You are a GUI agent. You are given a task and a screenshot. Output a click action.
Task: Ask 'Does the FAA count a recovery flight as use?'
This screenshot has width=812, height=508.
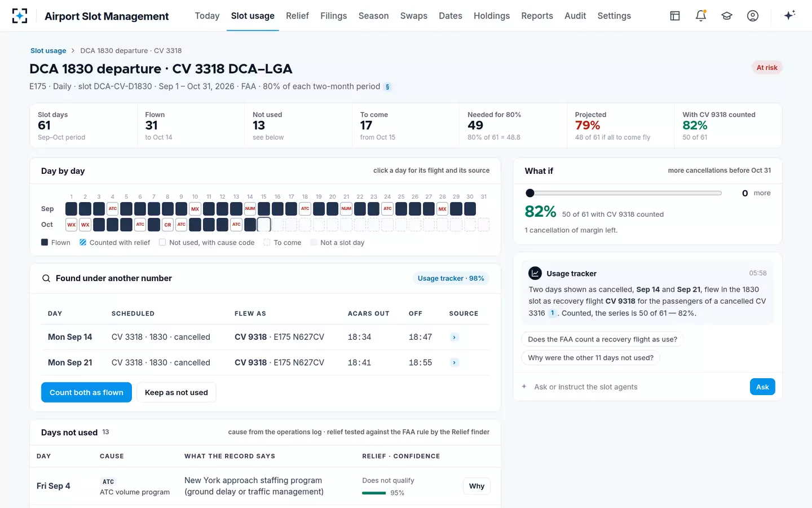tap(602, 339)
